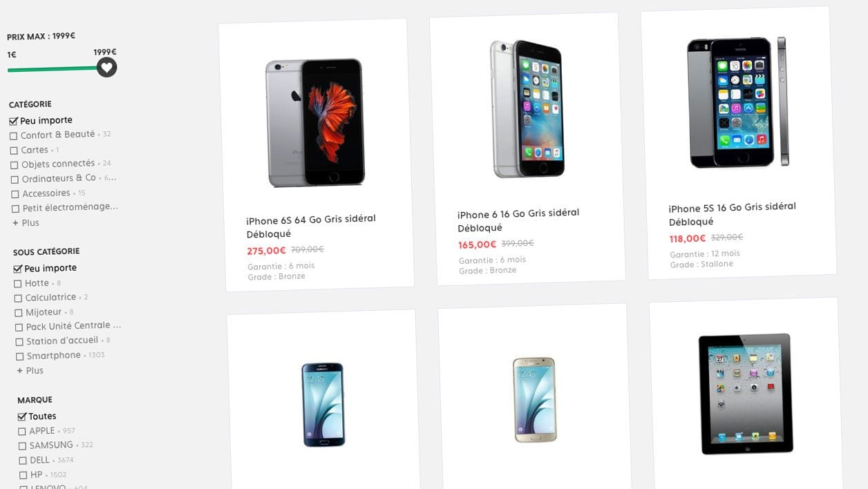Open the dark blue Samsung phone image
868x489 pixels.
click(x=323, y=405)
